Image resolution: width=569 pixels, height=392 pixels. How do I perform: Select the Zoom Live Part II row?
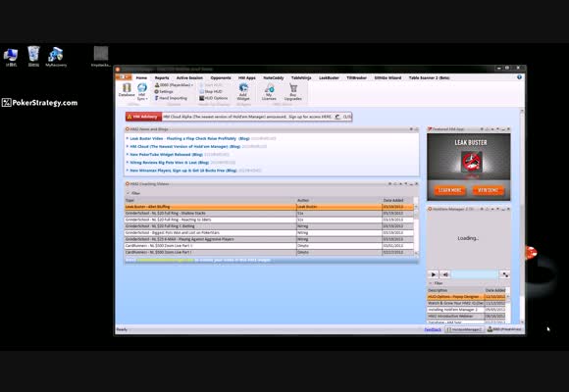pos(269,246)
